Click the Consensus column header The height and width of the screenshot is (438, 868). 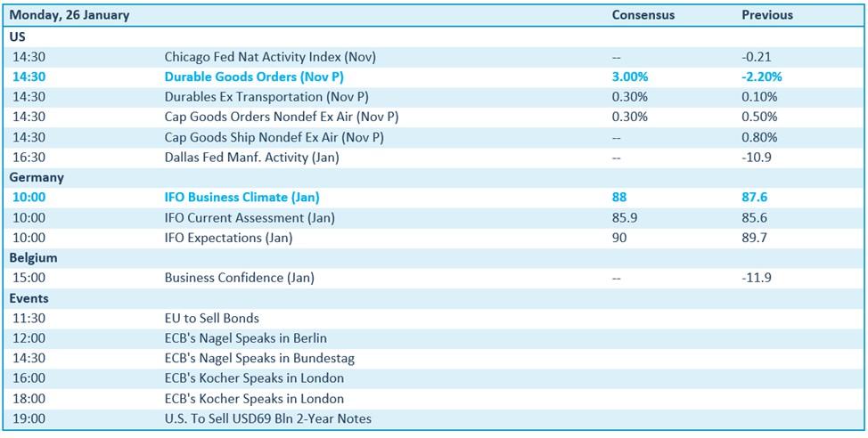(643, 15)
